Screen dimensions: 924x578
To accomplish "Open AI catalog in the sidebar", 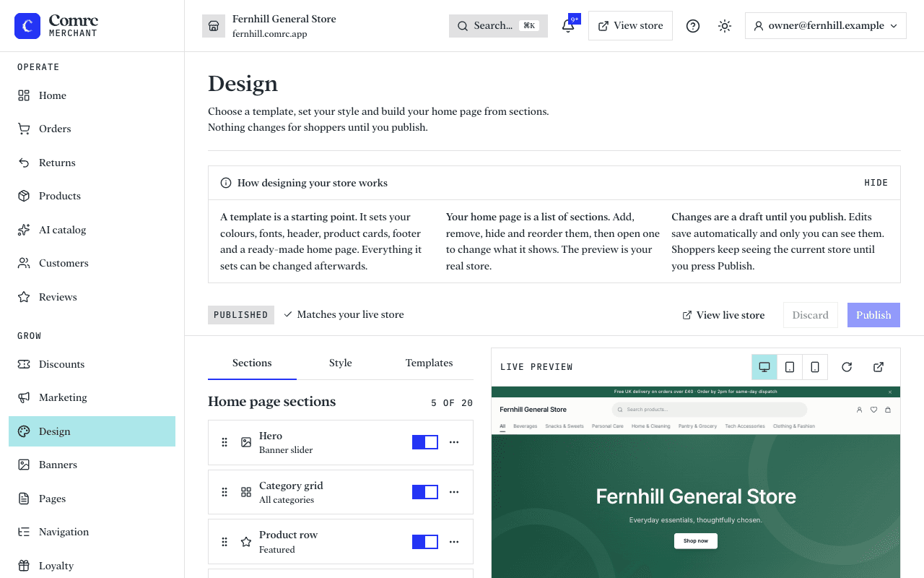I will (x=92, y=230).
